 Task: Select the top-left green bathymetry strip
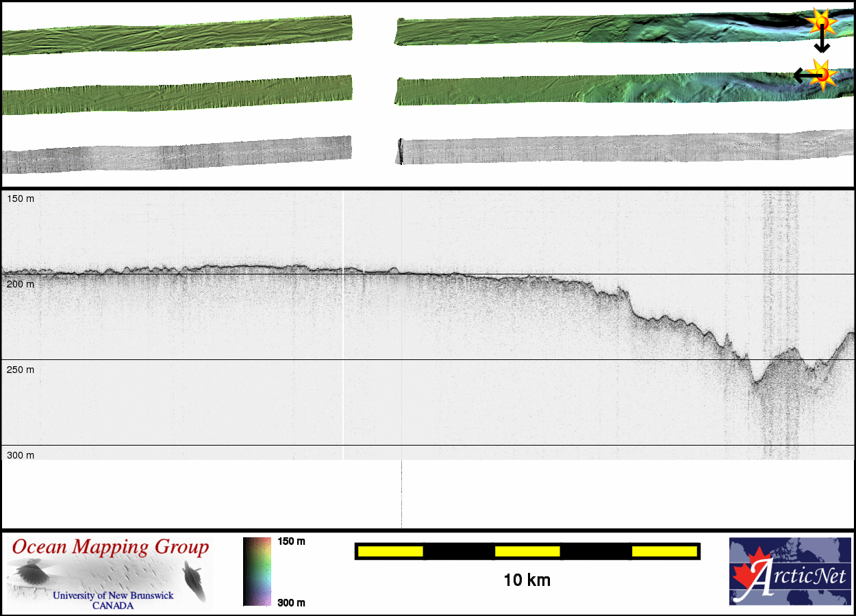tap(177, 36)
